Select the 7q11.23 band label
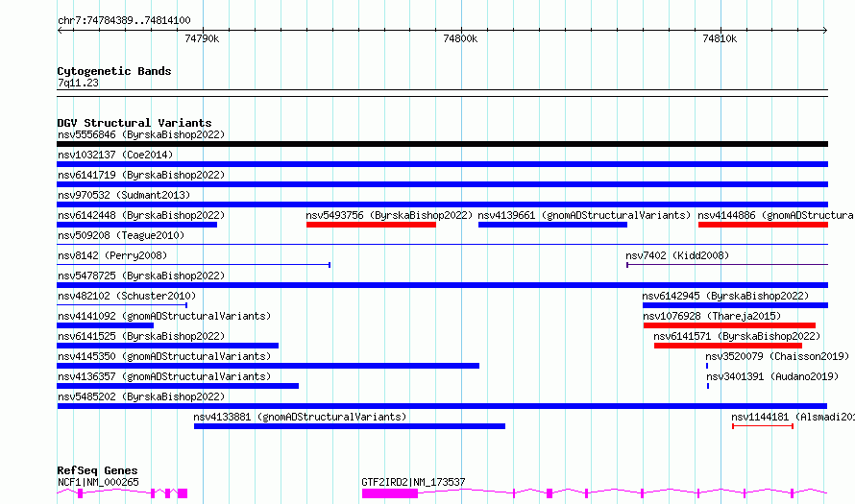This screenshot has height=504, width=855. (x=78, y=83)
